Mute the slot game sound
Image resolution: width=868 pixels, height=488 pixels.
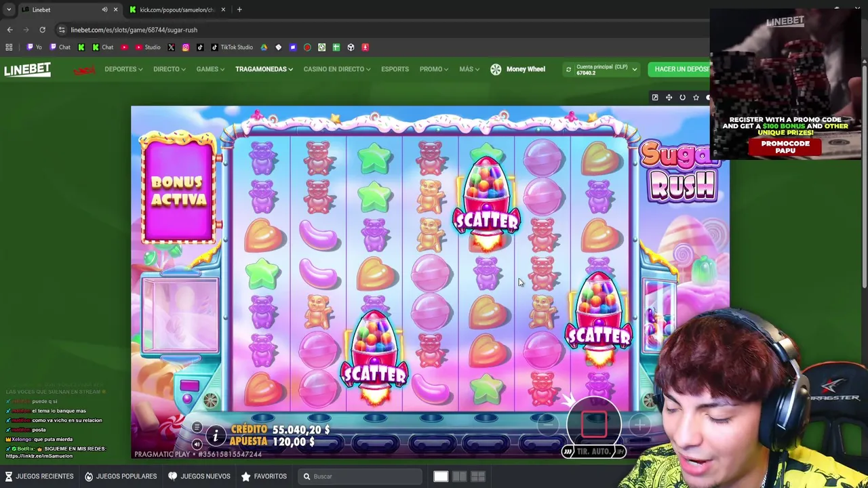(x=197, y=445)
